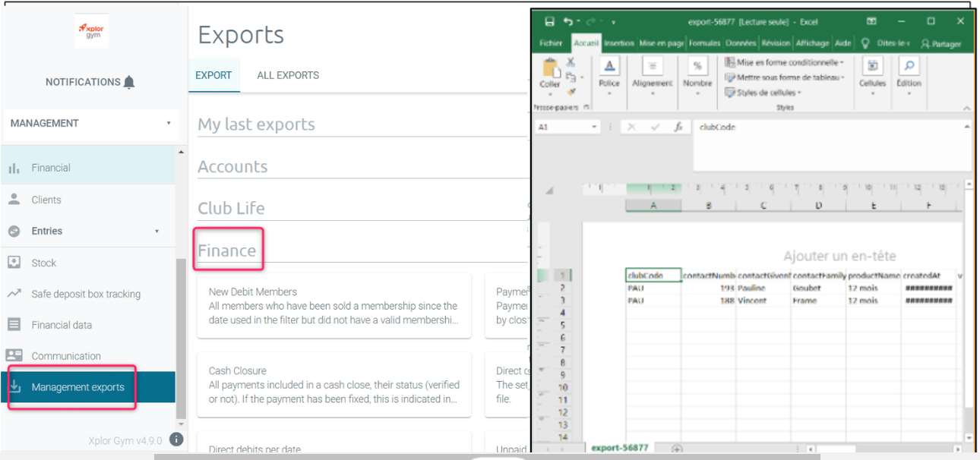Click the Stock sidebar icon

tap(14, 262)
